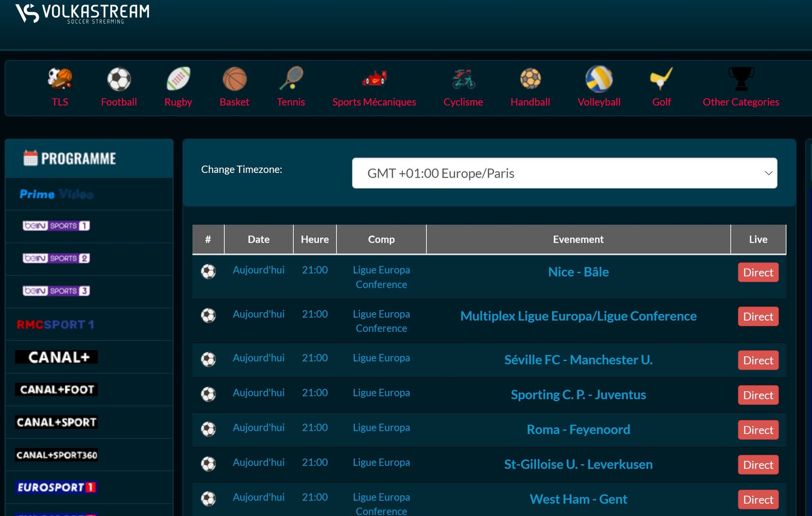
Task: Open beIN Sports 2 channel
Action: tap(56, 258)
